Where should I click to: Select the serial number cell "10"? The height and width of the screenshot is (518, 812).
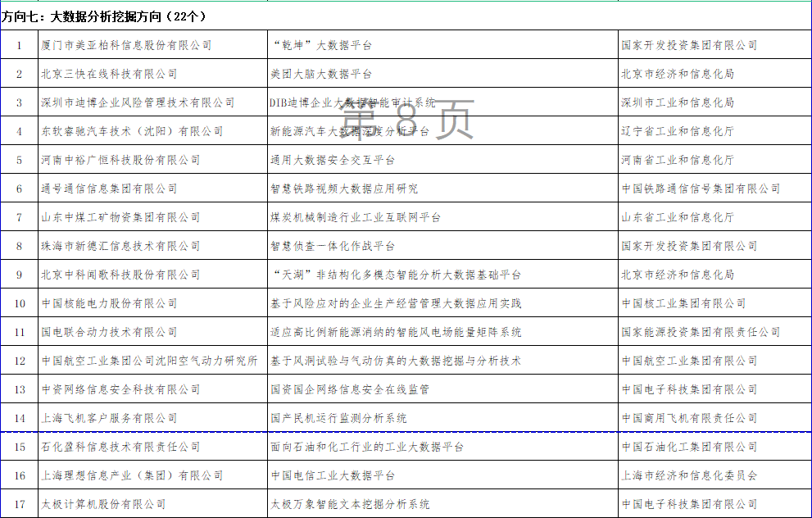point(19,304)
